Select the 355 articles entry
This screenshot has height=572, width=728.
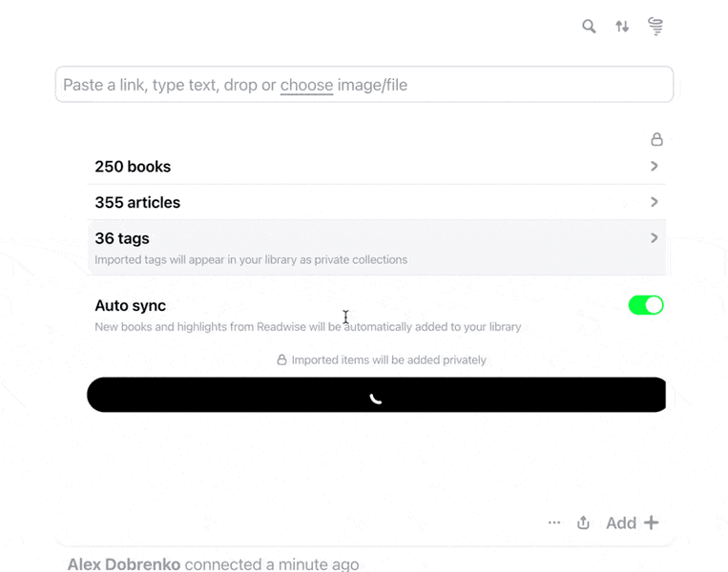tap(137, 202)
